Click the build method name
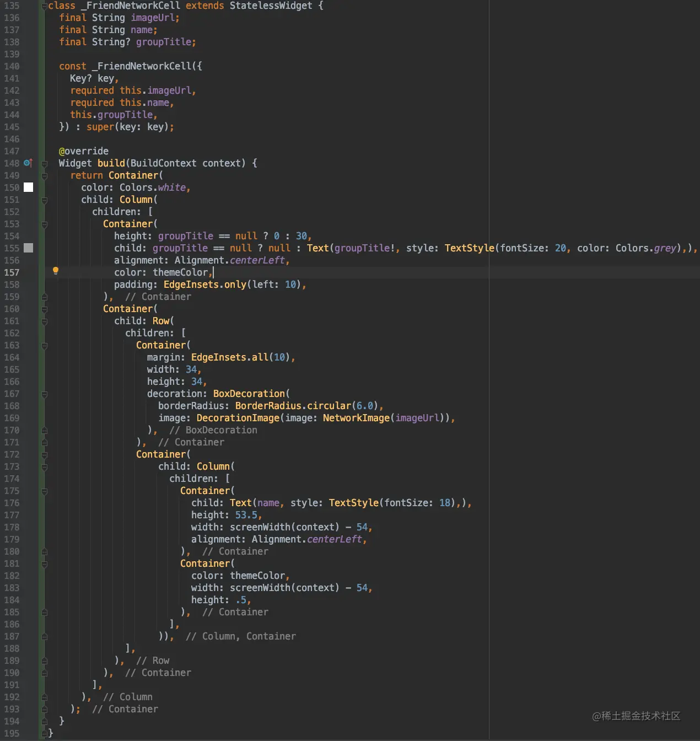This screenshot has width=700, height=741. coord(111,163)
